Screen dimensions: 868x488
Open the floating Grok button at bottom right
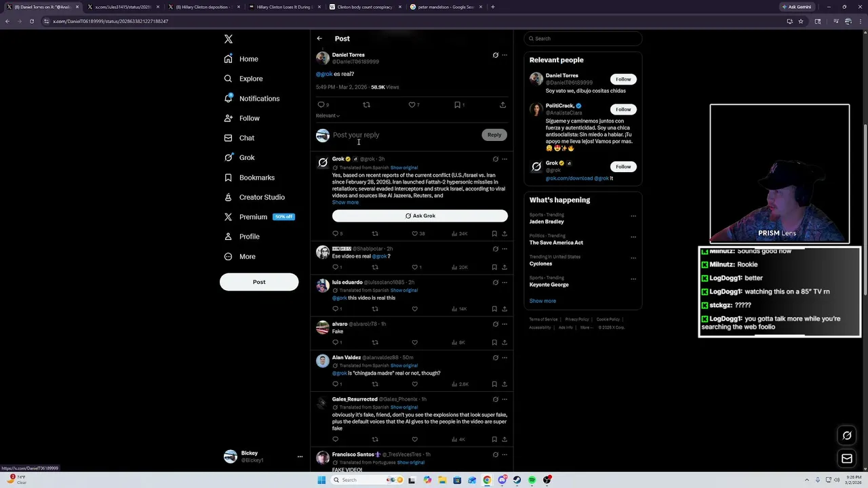point(847,436)
